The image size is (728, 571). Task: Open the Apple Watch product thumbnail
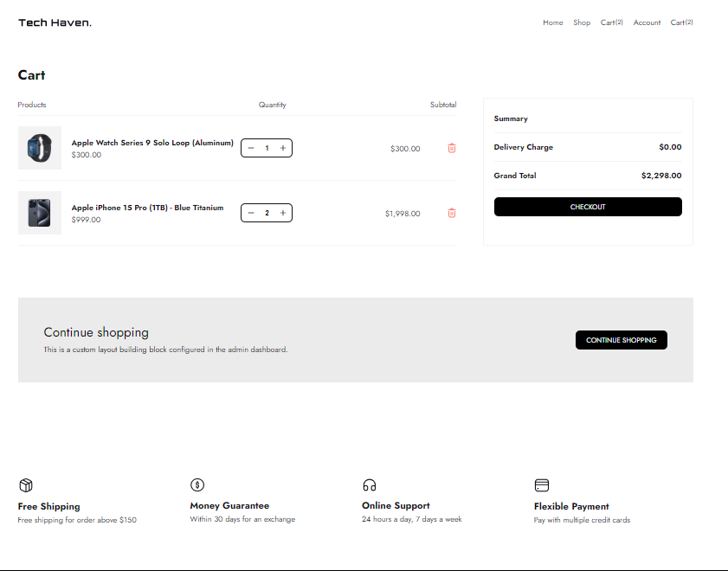[x=40, y=148]
